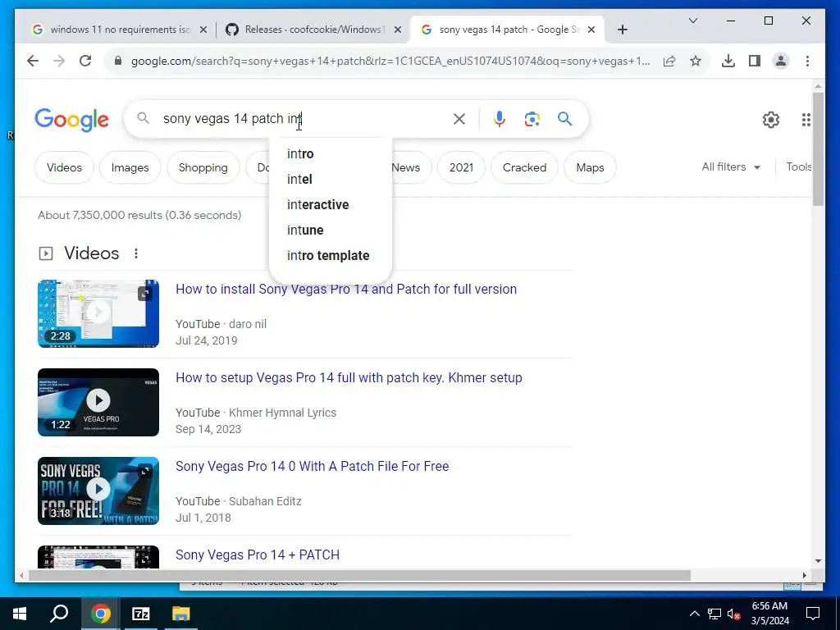Play the 3:18 Sony Vegas thumbnail
The image size is (840, 630).
[x=98, y=491]
